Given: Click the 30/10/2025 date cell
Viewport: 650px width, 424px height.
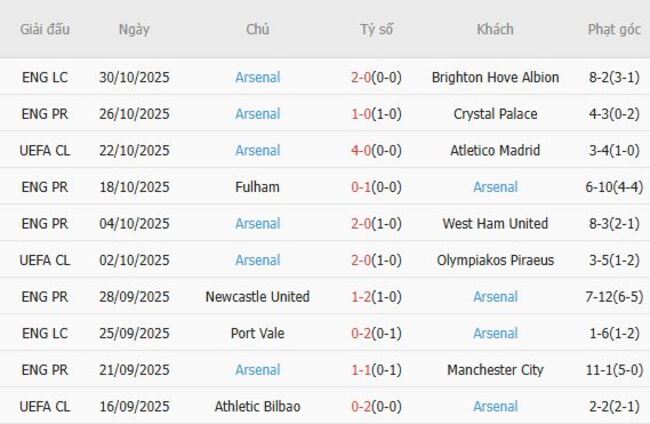Looking at the screenshot, I should click(x=134, y=77).
